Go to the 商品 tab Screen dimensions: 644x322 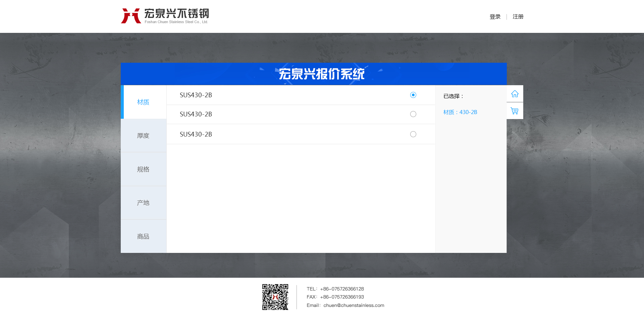click(x=143, y=236)
